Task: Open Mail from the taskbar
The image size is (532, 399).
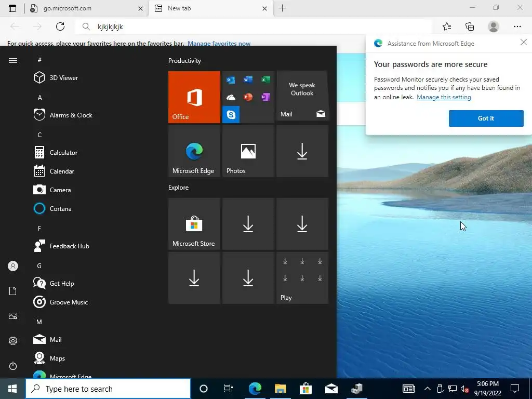Action: point(331,389)
